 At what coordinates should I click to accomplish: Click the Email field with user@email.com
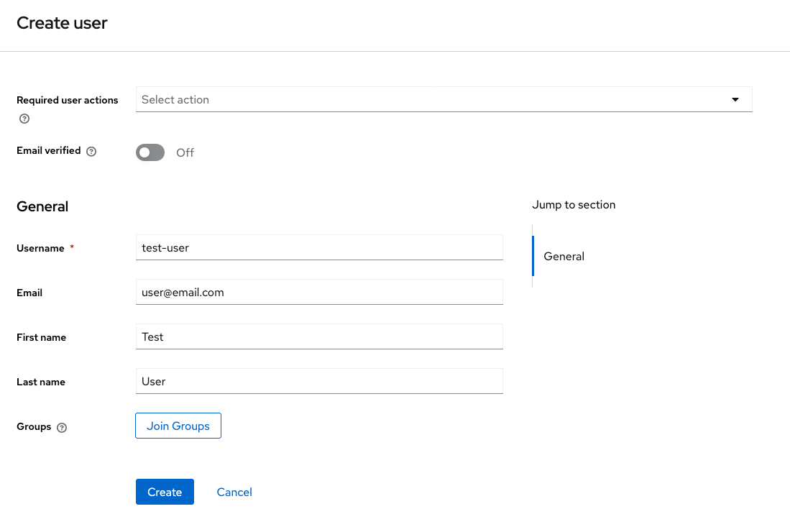tap(319, 293)
